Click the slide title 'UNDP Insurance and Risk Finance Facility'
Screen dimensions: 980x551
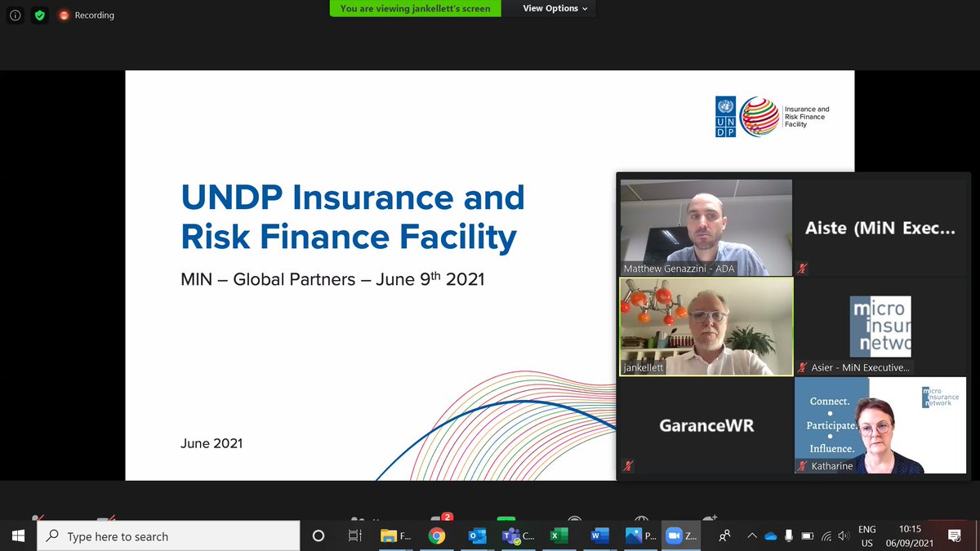[353, 217]
